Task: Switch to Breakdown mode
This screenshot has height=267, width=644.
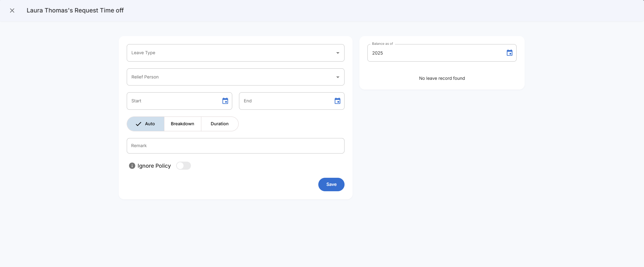Action: pyautogui.click(x=183, y=124)
